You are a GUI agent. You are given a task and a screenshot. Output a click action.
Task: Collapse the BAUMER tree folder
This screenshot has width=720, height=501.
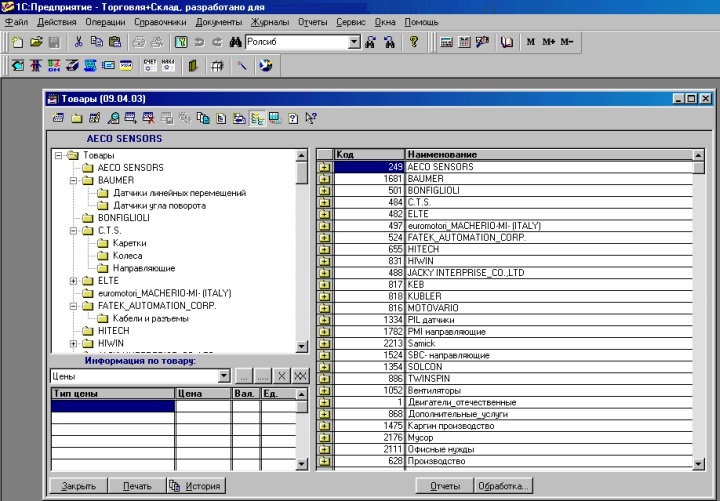(x=73, y=180)
